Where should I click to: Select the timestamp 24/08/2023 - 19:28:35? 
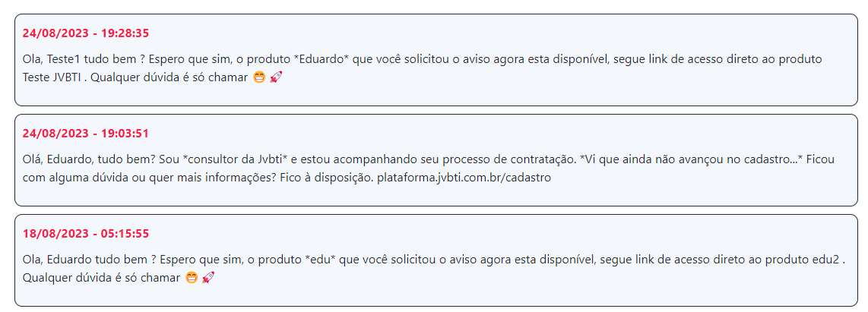86,33
